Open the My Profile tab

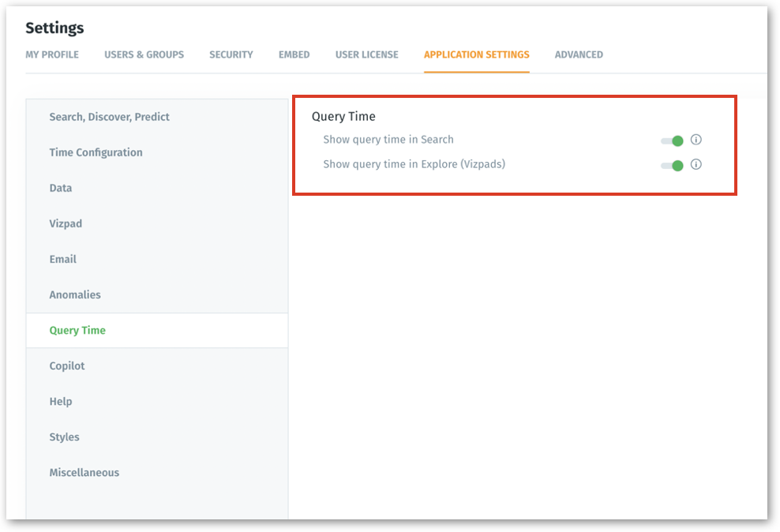[52, 54]
